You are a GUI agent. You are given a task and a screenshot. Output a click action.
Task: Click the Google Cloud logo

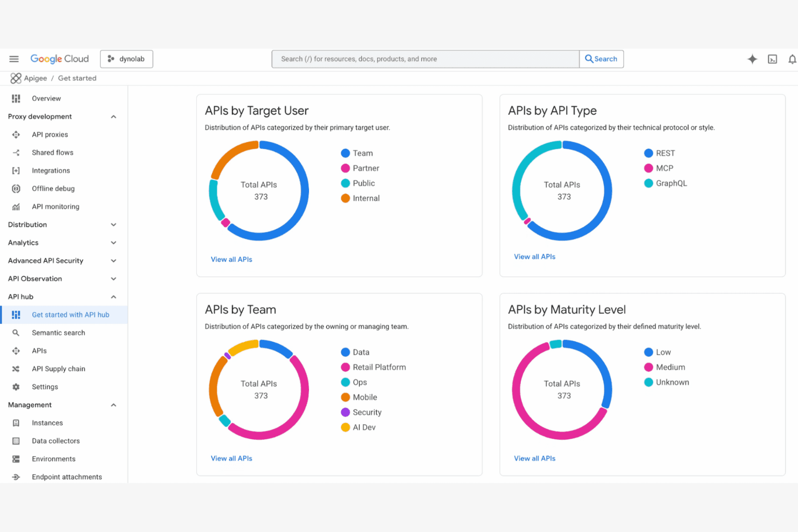pyautogui.click(x=59, y=59)
